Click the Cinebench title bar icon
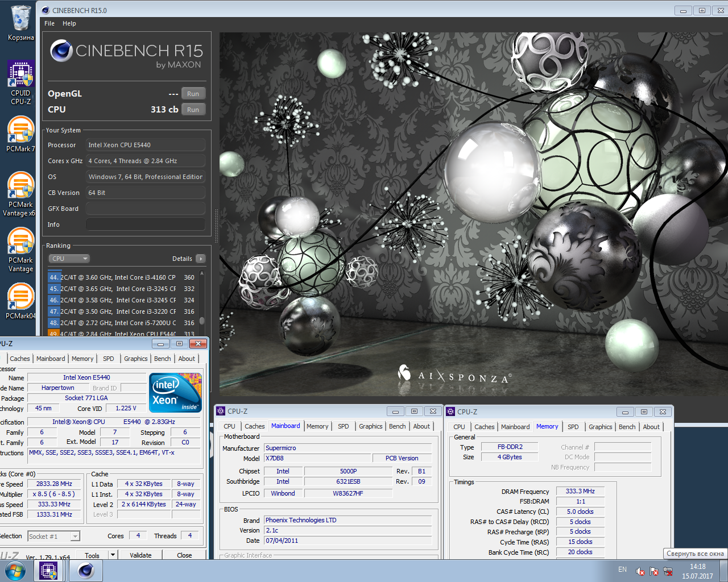The height and width of the screenshot is (582, 728). point(45,10)
